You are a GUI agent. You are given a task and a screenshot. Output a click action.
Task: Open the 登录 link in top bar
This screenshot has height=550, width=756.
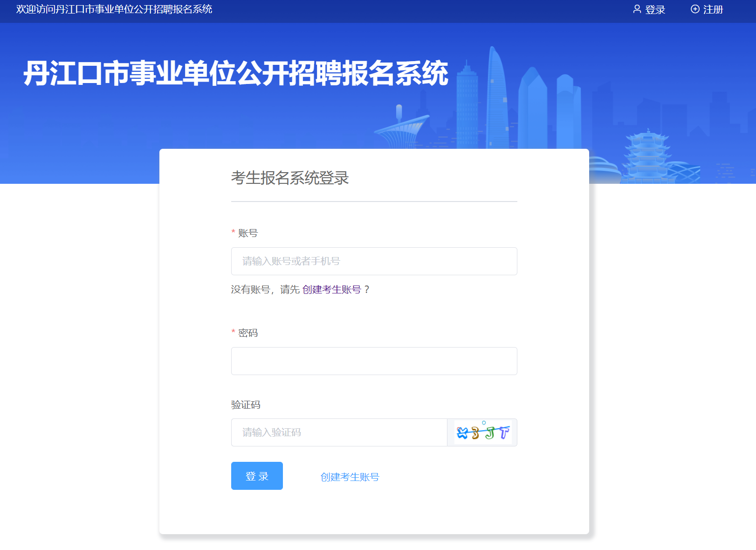point(655,9)
